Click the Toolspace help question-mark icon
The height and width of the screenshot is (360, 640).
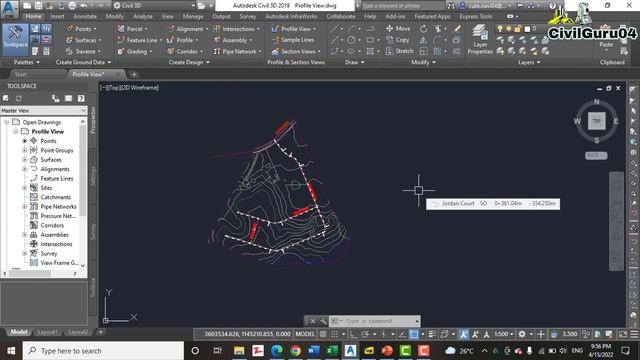(x=81, y=98)
